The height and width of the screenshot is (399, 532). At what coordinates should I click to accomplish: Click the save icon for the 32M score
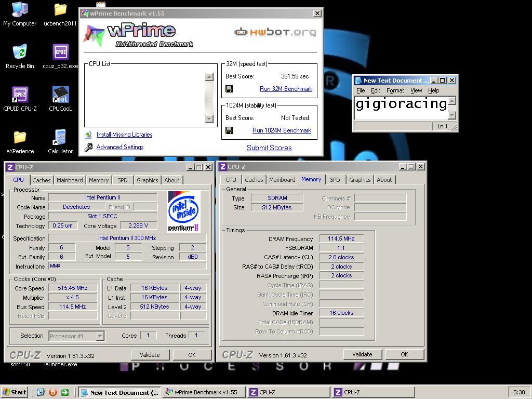point(229,89)
